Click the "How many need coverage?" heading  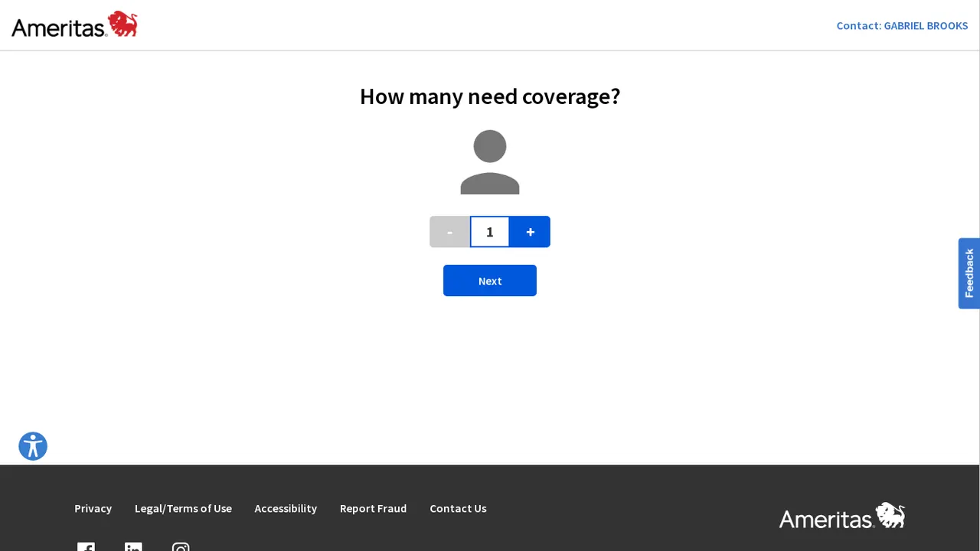pyautogui.click(x=490, y=96)
